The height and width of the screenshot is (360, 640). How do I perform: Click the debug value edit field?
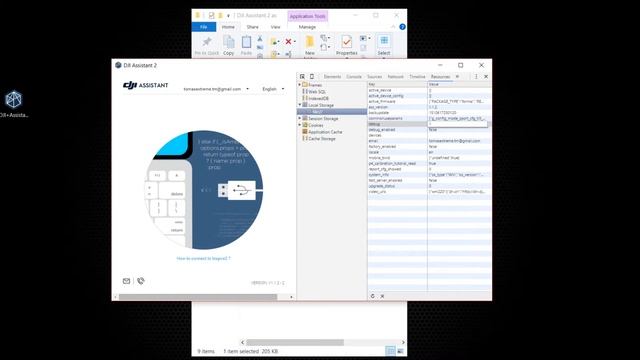tap(458, 124)
